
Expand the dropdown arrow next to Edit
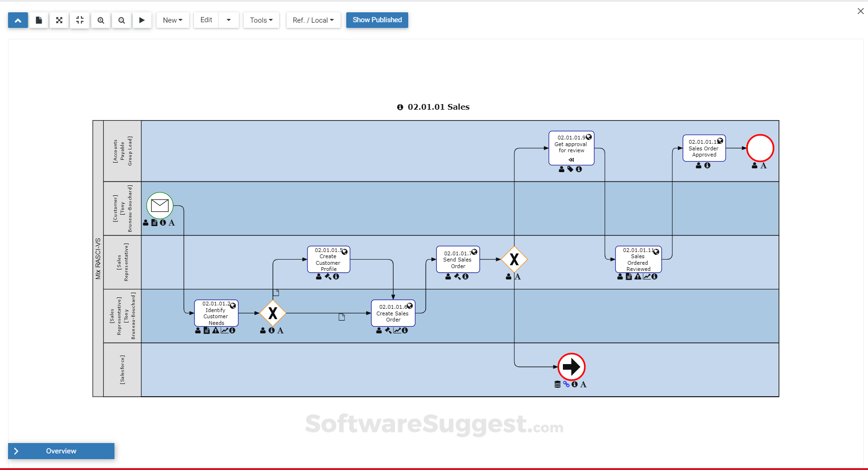pyautogui.click(x=228, y=20)
